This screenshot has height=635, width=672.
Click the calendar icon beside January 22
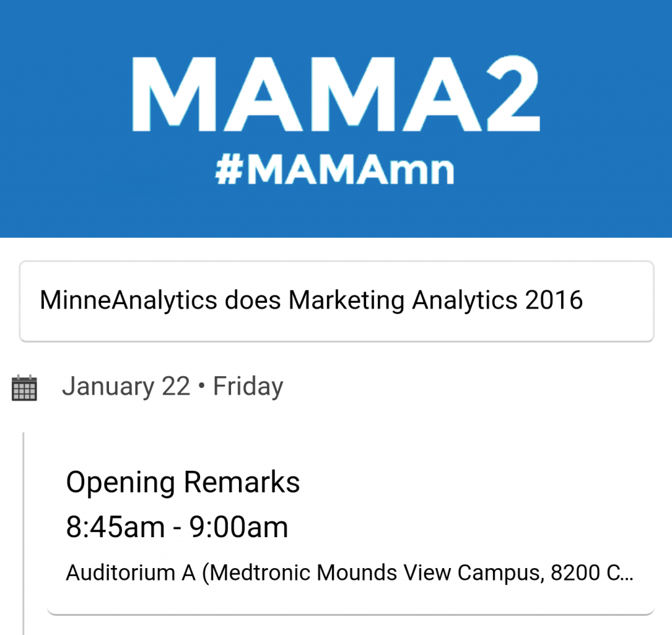(x=24, y=387)
